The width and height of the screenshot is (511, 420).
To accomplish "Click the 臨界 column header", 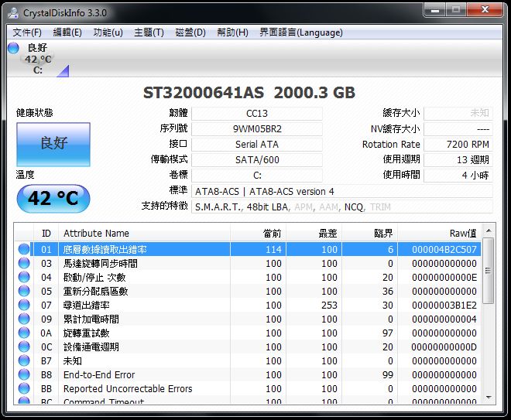I will pos(369,233).
